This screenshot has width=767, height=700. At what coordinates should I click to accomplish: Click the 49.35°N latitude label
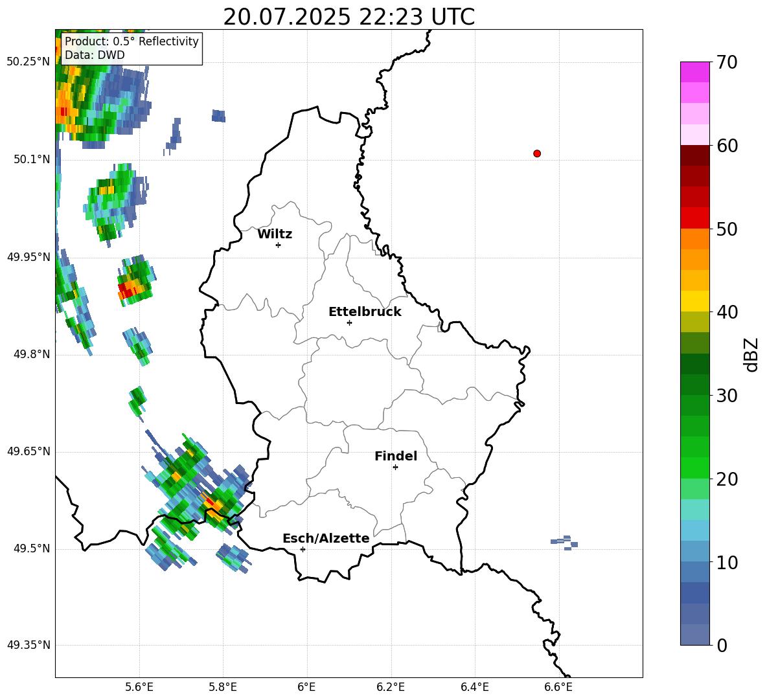pos(29,645)
